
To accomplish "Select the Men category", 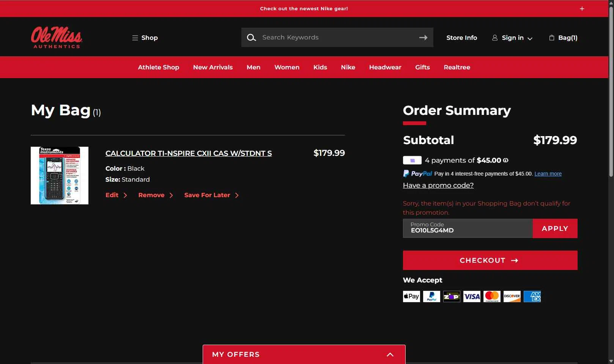I will pyautogui.click(x=253, y=67).
